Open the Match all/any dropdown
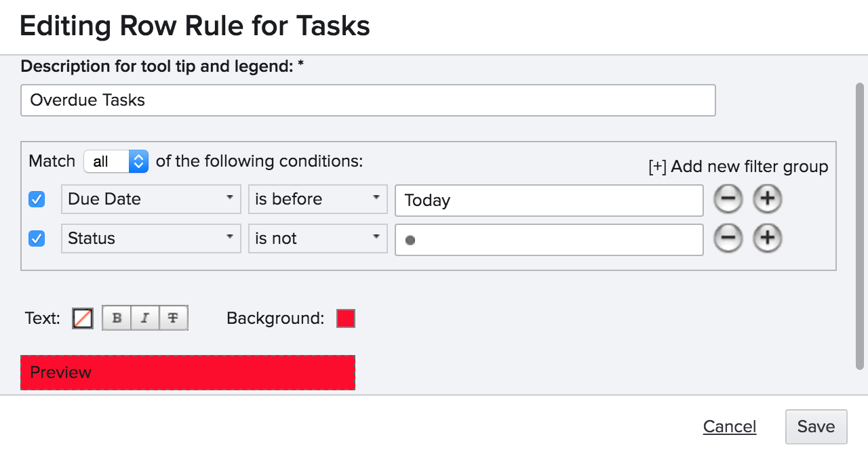This screenshot has width=868, height=458. point(116,161)
